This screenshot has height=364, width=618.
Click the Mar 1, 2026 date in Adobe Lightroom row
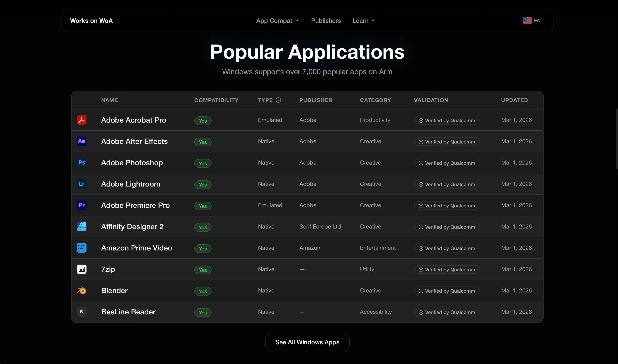[x=517, y=184]
